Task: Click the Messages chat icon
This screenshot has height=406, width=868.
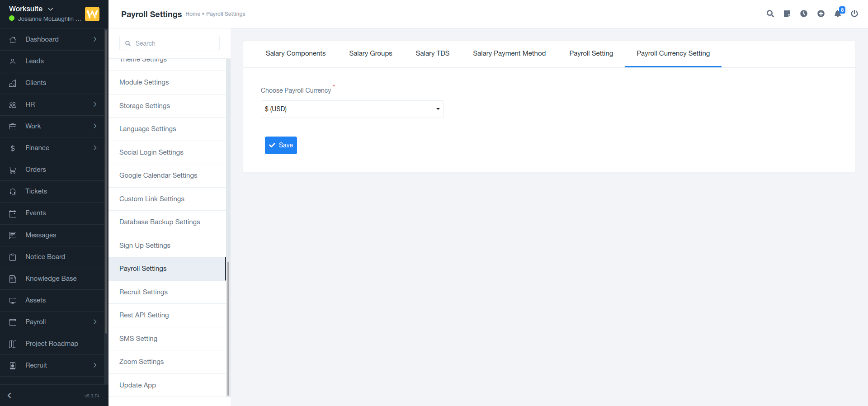Action: [x=13, y=235]
